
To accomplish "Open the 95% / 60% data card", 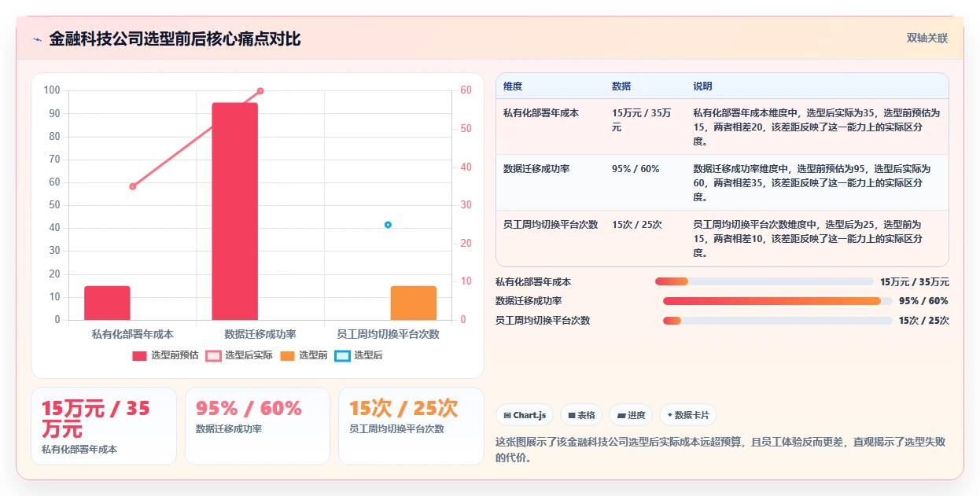I will click(257, 426).
